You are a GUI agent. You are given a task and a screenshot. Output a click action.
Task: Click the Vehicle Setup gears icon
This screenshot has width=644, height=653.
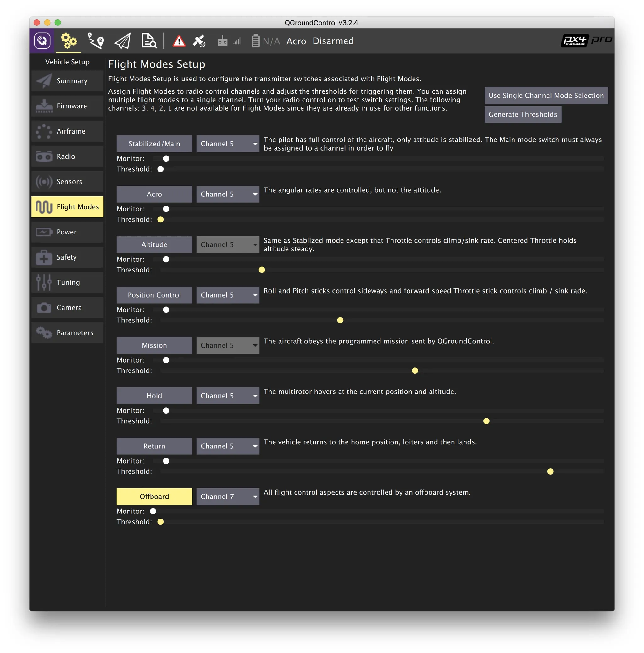point(69,41)
